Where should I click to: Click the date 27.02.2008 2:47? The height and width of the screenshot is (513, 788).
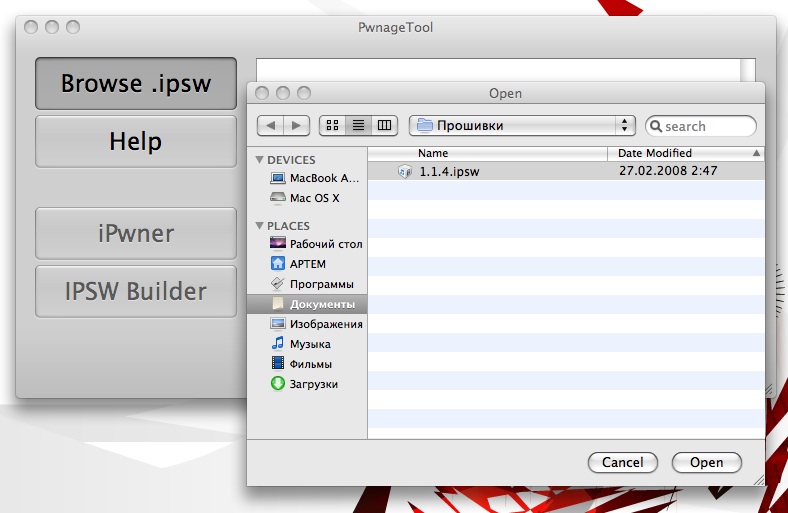click(x=668, y=171)
